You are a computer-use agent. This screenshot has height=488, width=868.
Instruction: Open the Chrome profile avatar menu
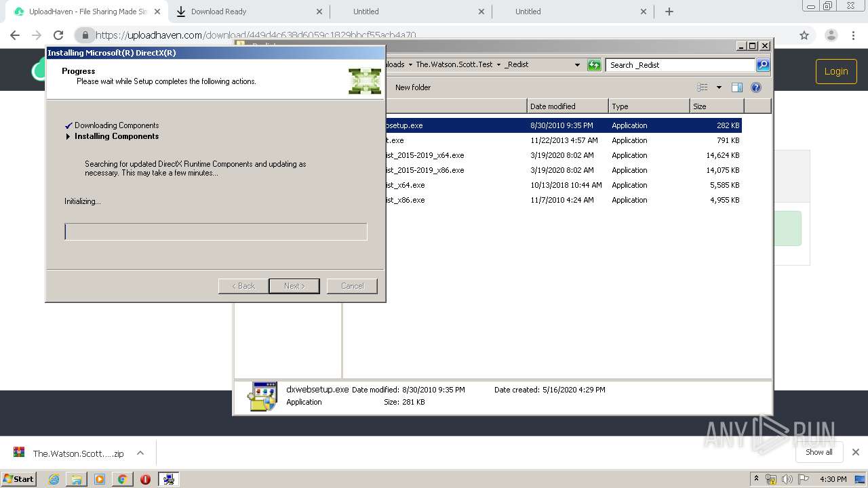pyautogui.click(x=831, y=35)
